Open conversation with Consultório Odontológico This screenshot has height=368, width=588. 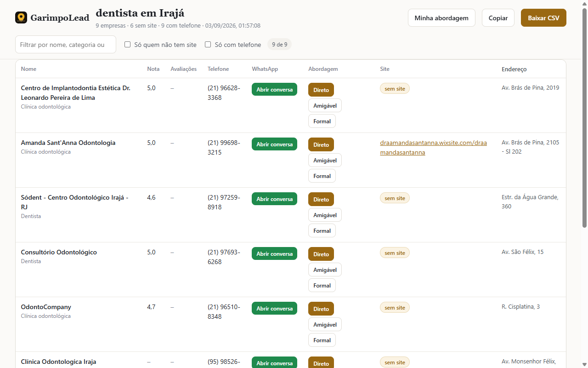point(274,253)
